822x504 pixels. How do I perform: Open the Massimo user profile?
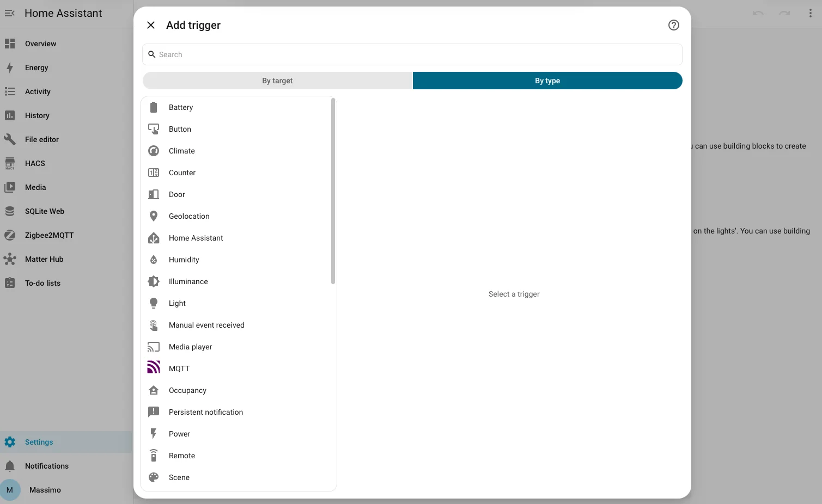(66, 490)
